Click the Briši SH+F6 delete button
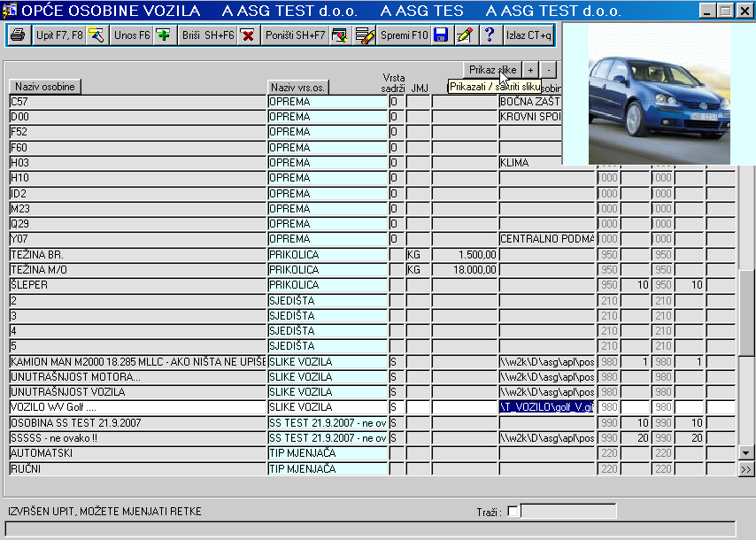 coord(207,35)
